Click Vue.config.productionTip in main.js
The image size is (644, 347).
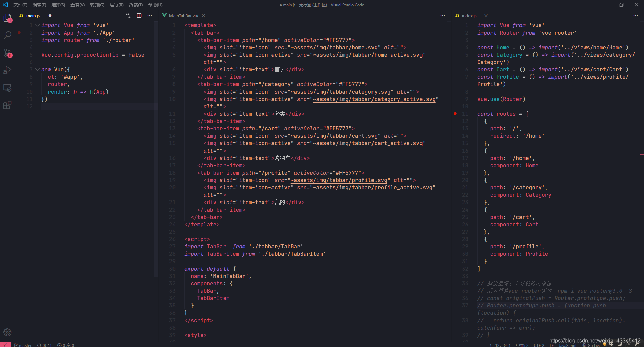(80, 55)
